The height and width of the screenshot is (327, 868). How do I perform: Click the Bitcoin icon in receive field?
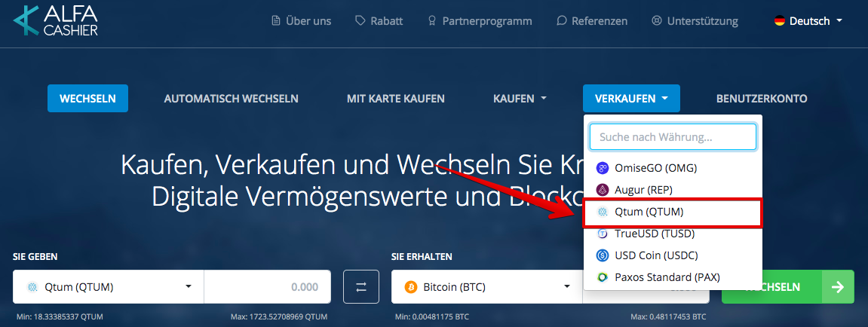(x=411, y=287)
